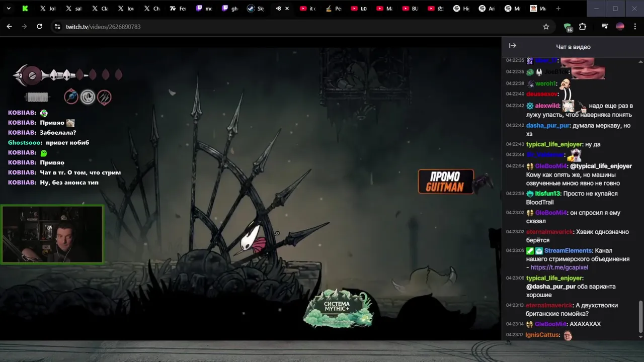
Task: Switch to the YouTube tab labeled "BU"
Action: [411, 9]
